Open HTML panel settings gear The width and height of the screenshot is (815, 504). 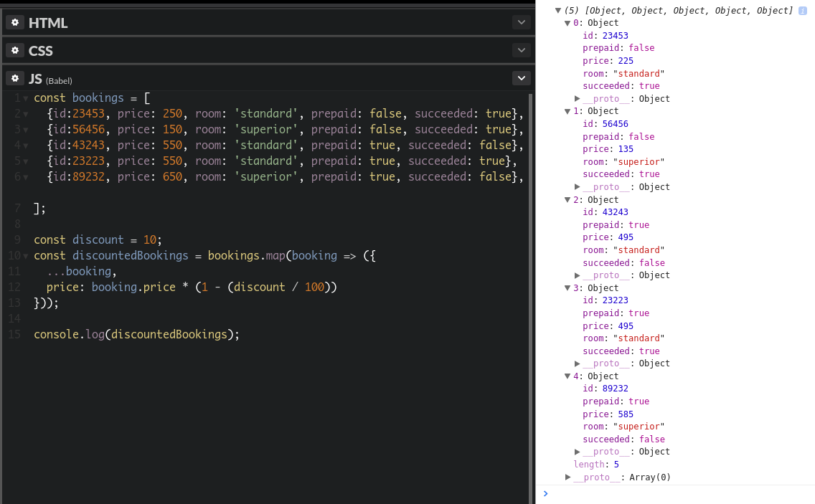(x=15, y=22)
